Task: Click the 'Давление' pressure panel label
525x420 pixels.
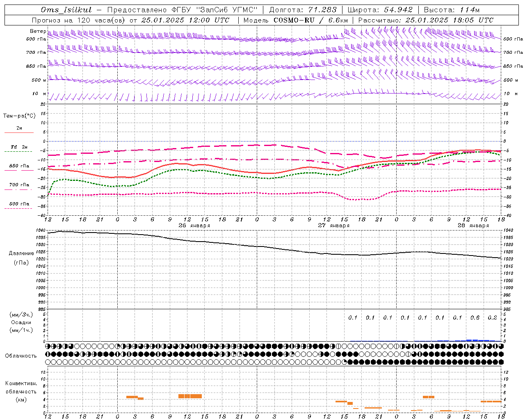Action: tap(21, 253)
